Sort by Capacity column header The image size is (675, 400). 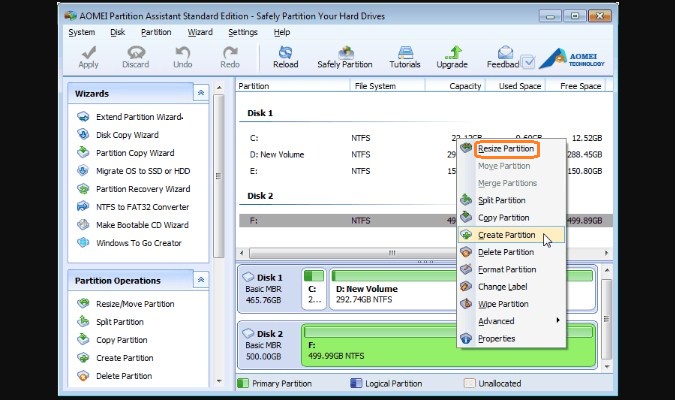pyautogui.click(x=455, y=86)
